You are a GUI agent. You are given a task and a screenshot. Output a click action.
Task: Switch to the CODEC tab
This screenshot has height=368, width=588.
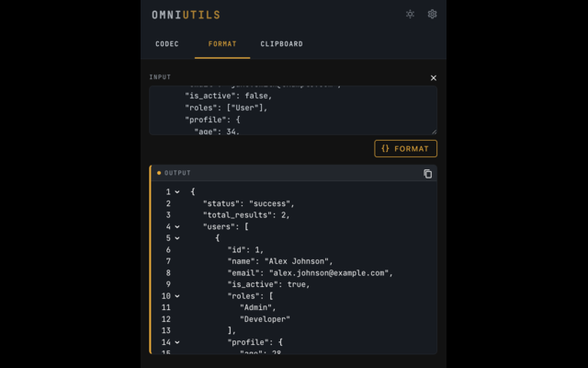click(167, 44)
